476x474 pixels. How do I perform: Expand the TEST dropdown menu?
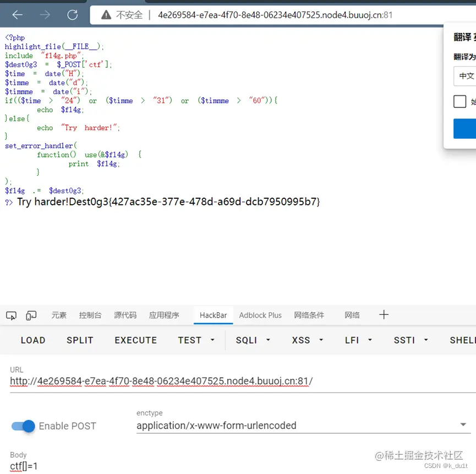tap(196, 340)
